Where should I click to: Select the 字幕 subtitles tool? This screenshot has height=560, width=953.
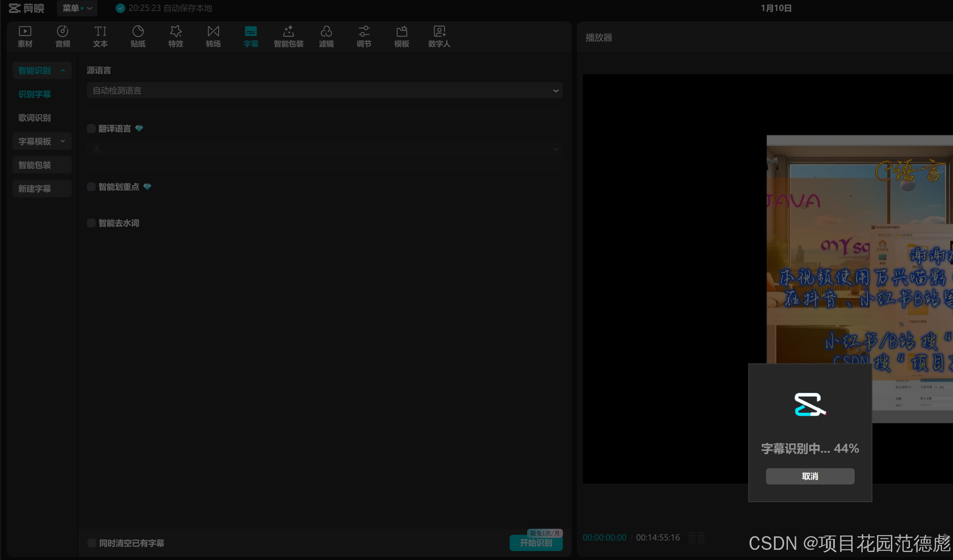pyautogui.click(x=251, y=37)
